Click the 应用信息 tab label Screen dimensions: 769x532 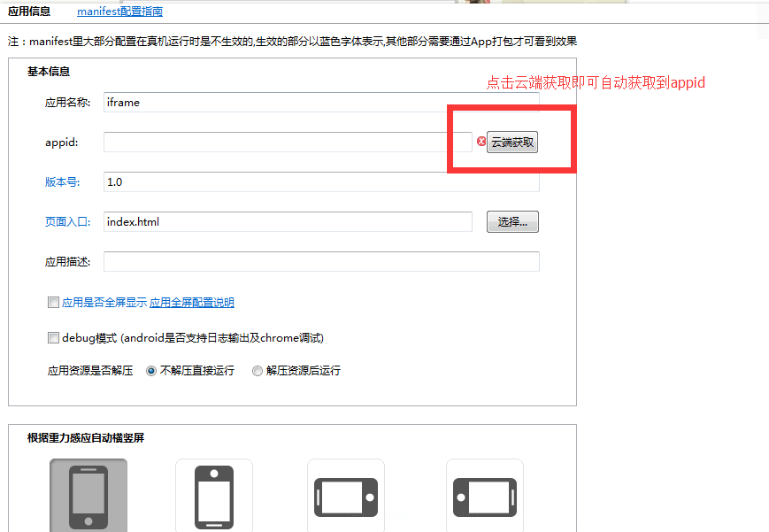(x=29, y=12)
